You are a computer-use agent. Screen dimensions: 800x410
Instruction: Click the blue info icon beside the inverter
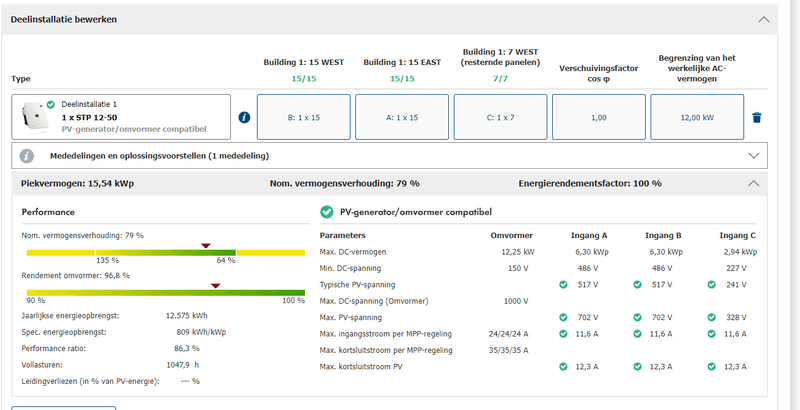click(x=244, y=117)
